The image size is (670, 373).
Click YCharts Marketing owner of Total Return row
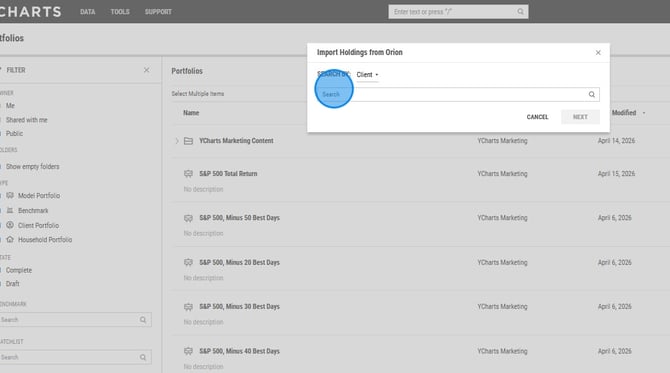(x=502, y=173)
